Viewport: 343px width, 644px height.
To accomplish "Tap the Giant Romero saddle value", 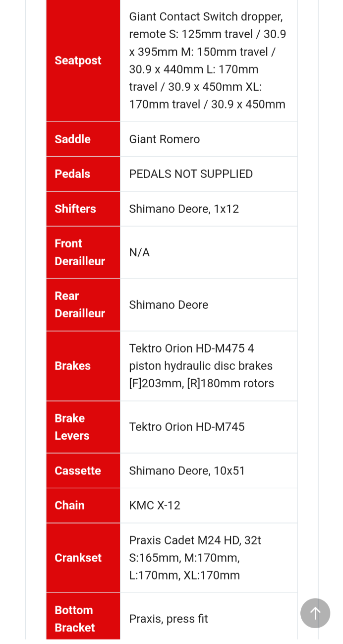I will [x=165, y=139].
